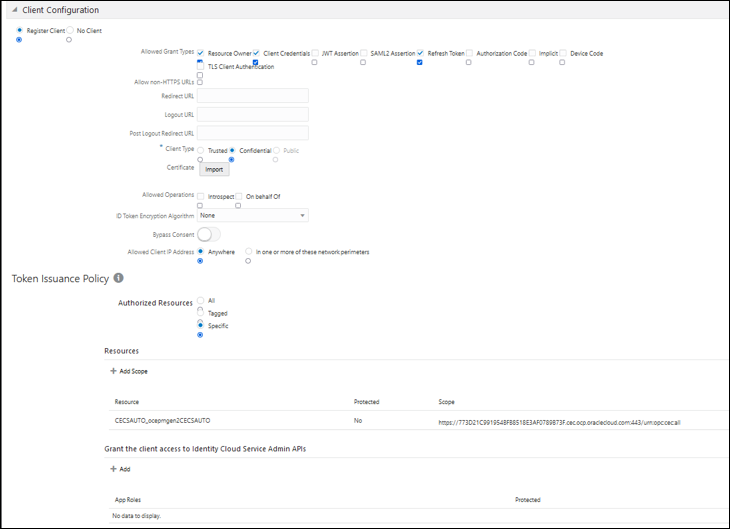
Task: Click the No value under Protected
Action: click(x=358, y=420)
